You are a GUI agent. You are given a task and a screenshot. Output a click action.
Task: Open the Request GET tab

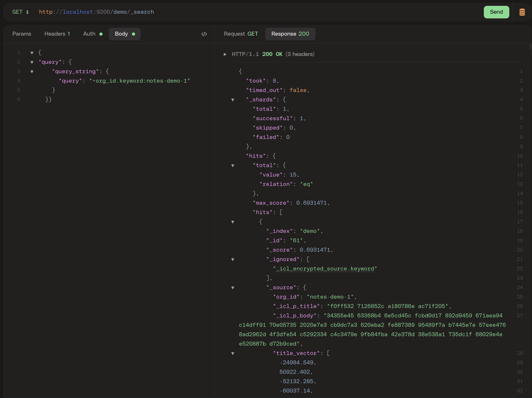click(241, 34)
